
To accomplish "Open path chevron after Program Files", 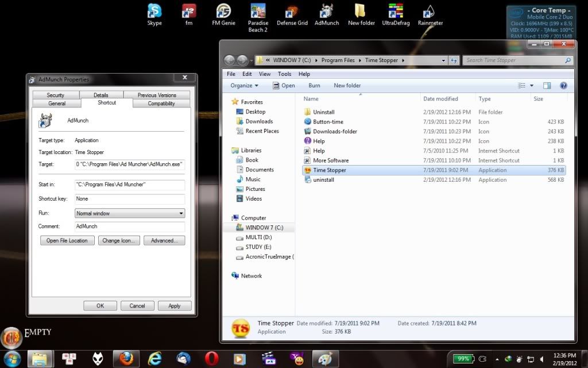I will (x=359, y=60).
